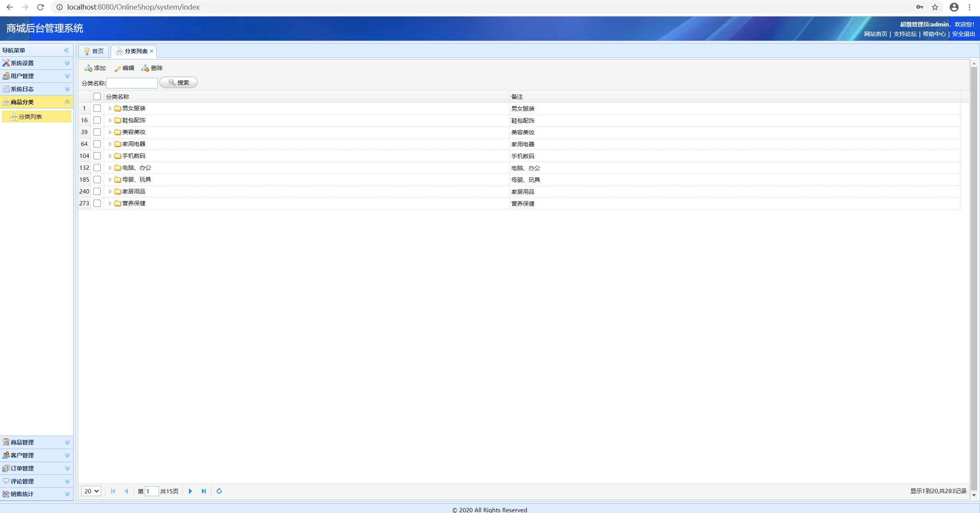980x513 pixels.
Task: Open the page size 20 dropdown
Action: tap(91, 491)
